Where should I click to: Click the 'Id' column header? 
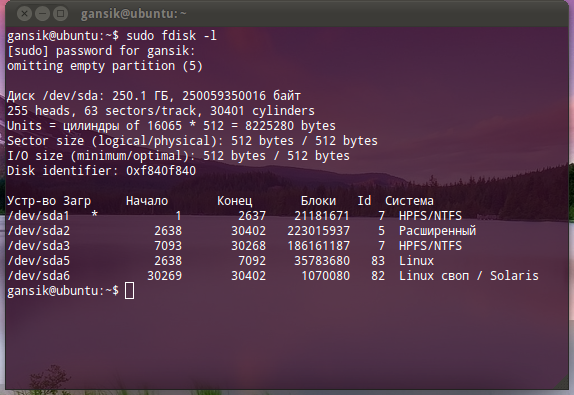364,201
